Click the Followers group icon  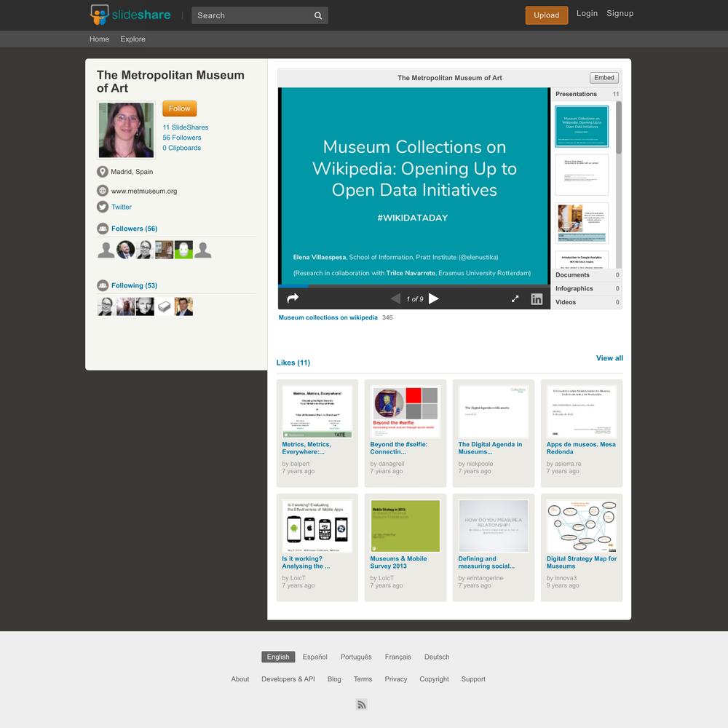(103, 229)
